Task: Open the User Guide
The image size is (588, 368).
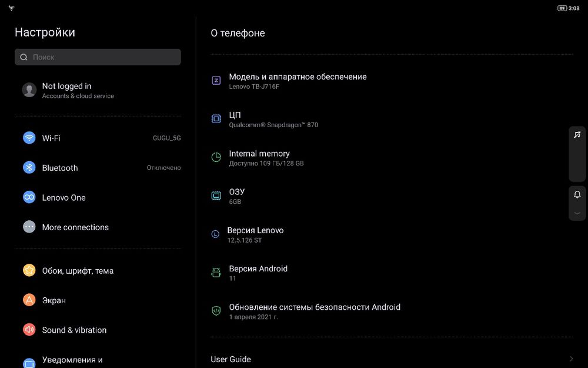Action: 392,359
